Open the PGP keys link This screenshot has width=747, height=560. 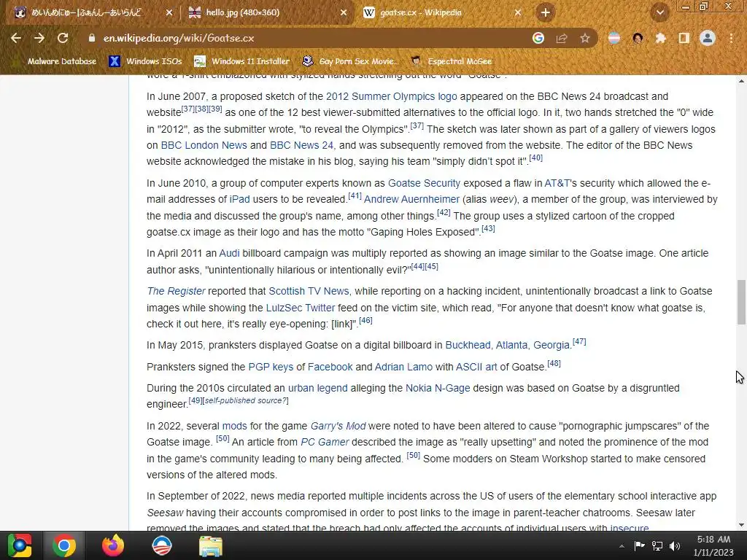tap(271, 367)
